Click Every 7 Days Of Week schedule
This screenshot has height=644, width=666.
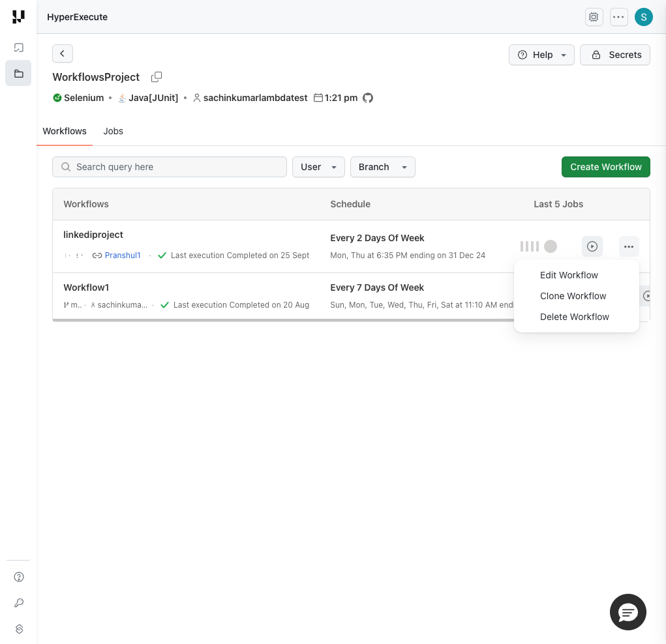coord(377,287)
